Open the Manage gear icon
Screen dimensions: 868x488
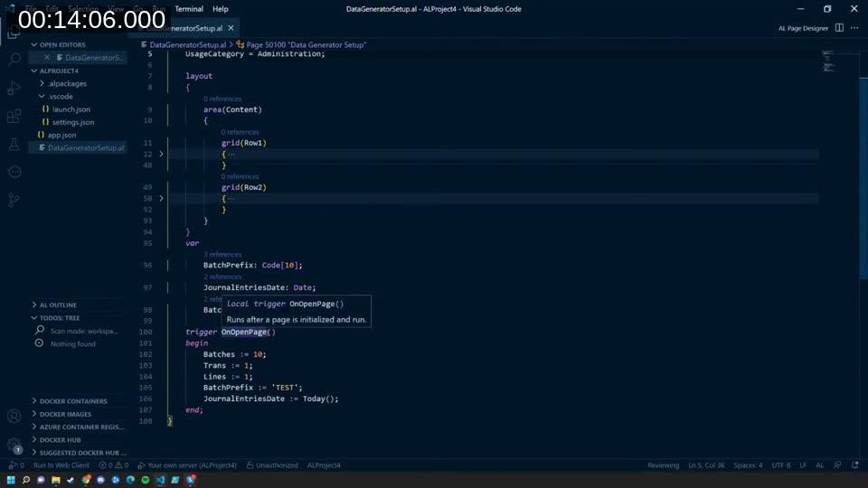click(14, 445)
